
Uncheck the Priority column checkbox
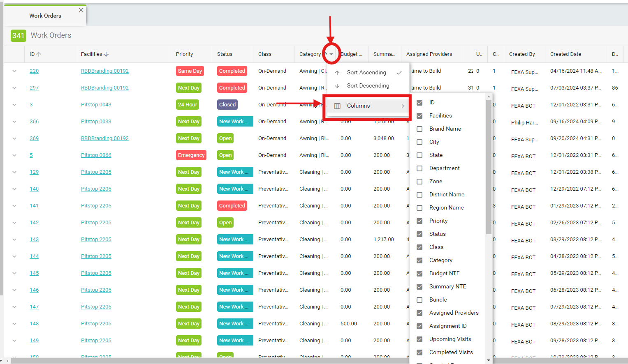point(419,221)
